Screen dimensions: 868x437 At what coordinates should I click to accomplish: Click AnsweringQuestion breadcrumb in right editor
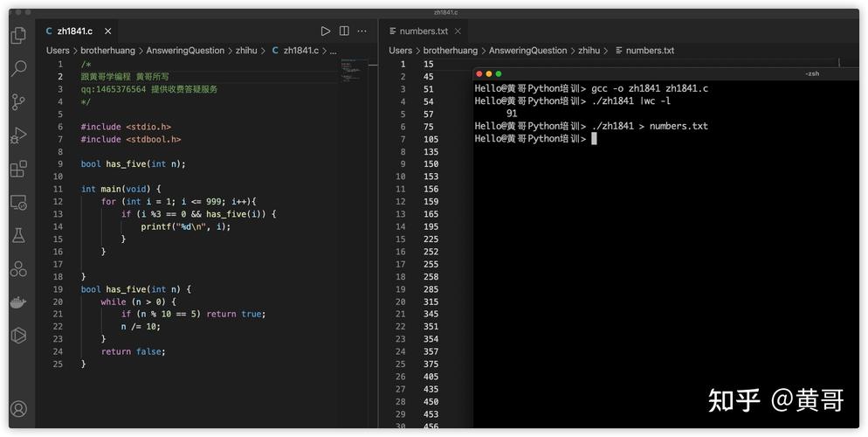(527, 51)
